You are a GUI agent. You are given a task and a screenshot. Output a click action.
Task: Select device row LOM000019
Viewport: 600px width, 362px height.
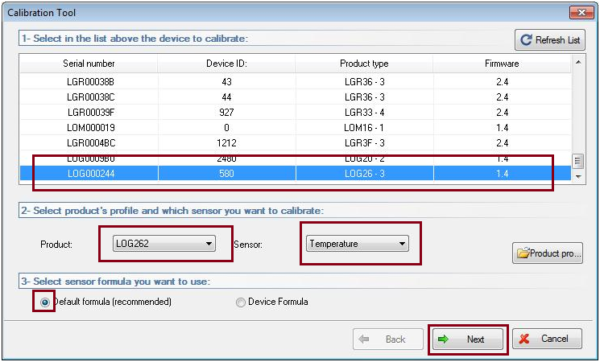pyautogui.click(x=296, y=128)
